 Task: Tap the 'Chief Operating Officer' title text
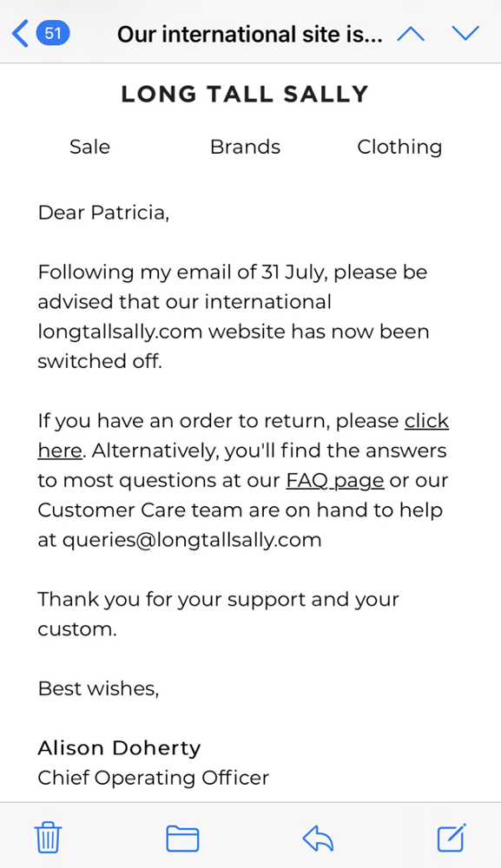tap(154, 778)
